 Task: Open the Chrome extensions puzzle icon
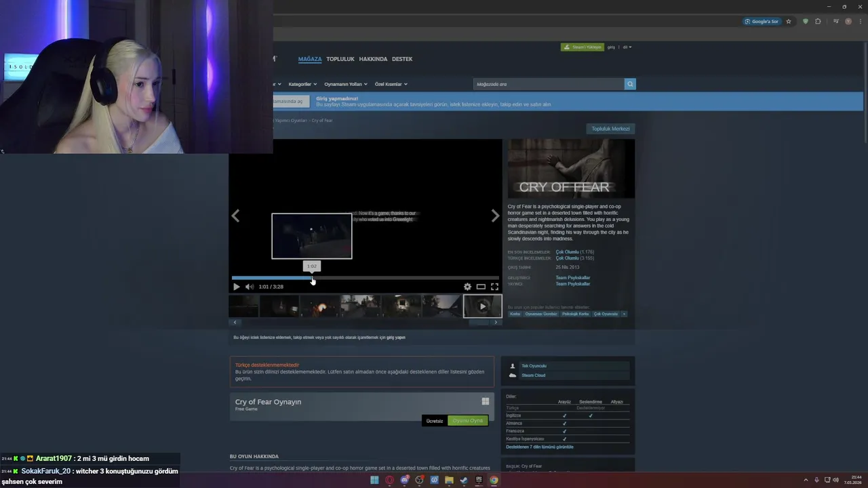pos(818,21)
